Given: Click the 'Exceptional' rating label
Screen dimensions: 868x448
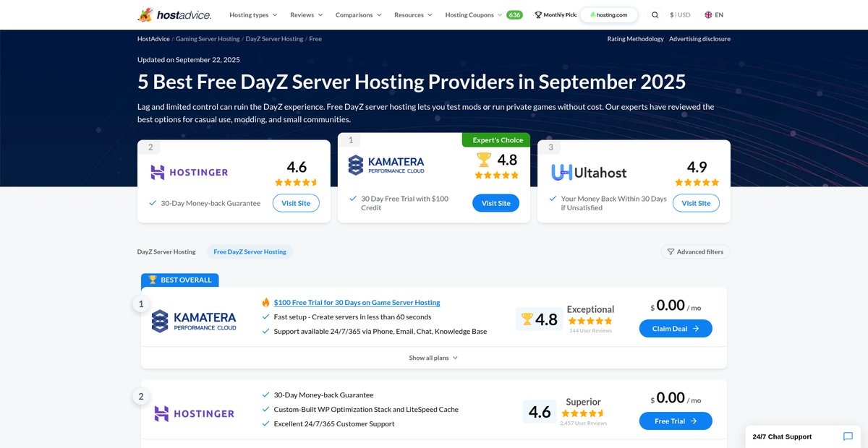Looking at the screenshot, I should (590, 309).
